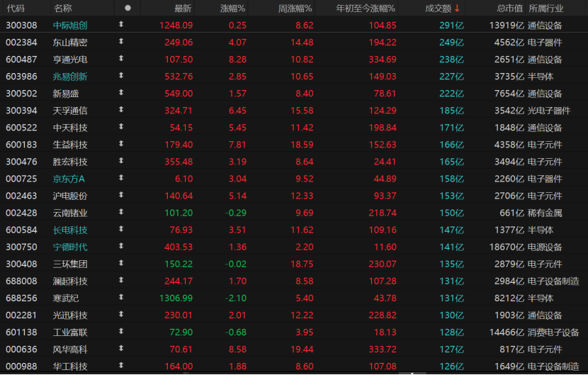Open stock 长电科技
The image size is (588, 375).
tap(70, 230)
